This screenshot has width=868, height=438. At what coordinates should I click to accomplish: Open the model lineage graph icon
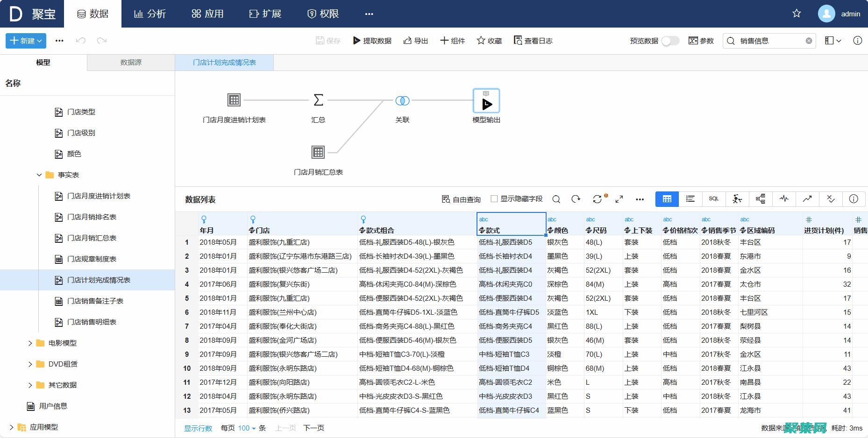click(x=760, y=199)
